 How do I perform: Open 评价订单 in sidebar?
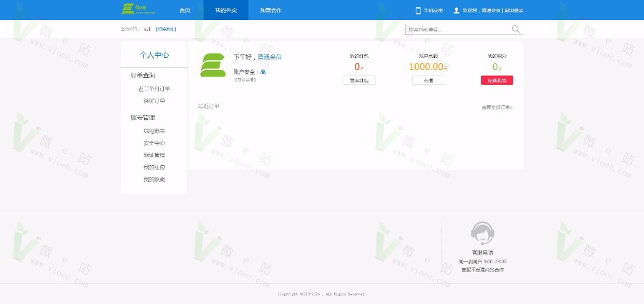154,101
